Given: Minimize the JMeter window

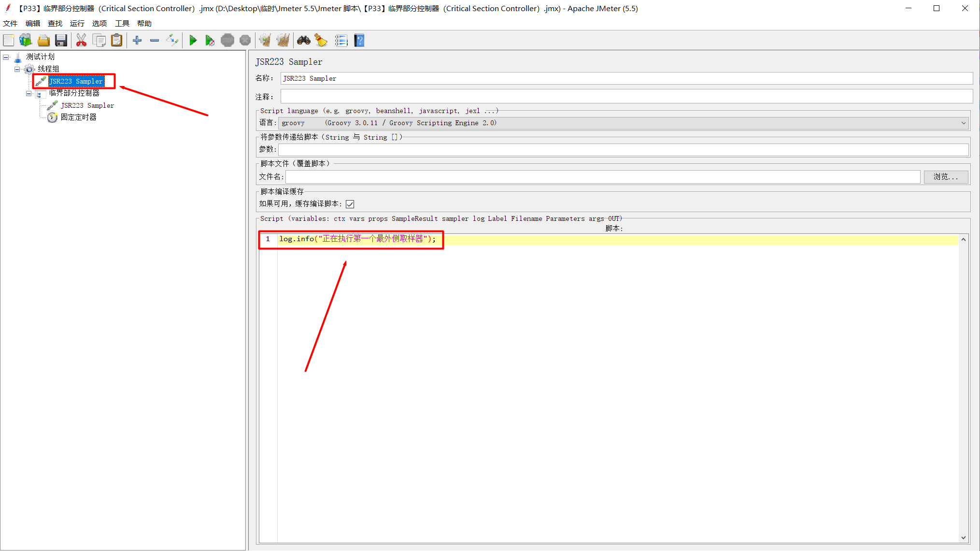Looking at the screenshot, I should (909, 8).
